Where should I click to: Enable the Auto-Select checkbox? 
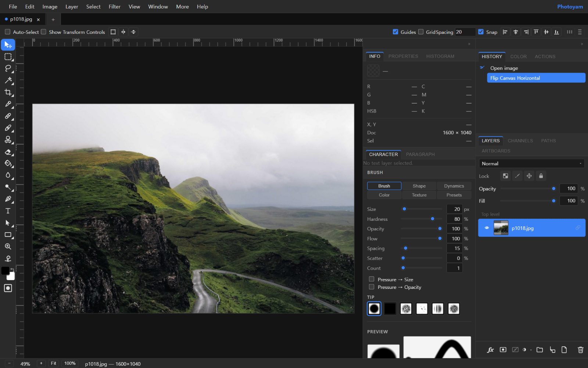[7, 32]
